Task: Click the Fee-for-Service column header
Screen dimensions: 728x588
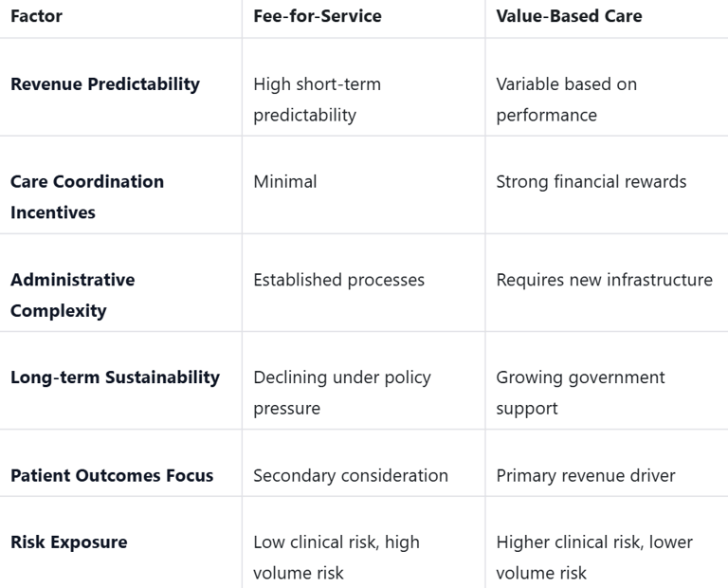Action: [318, 16]
